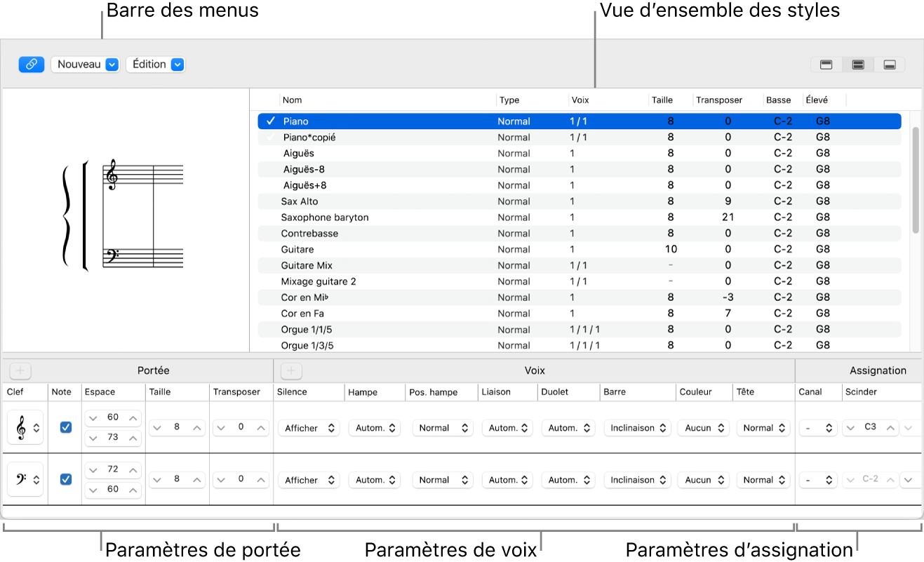Add a new voice with plus button
Image resolution: width=924 pixels, height=562 pixels.
(291, 370)
